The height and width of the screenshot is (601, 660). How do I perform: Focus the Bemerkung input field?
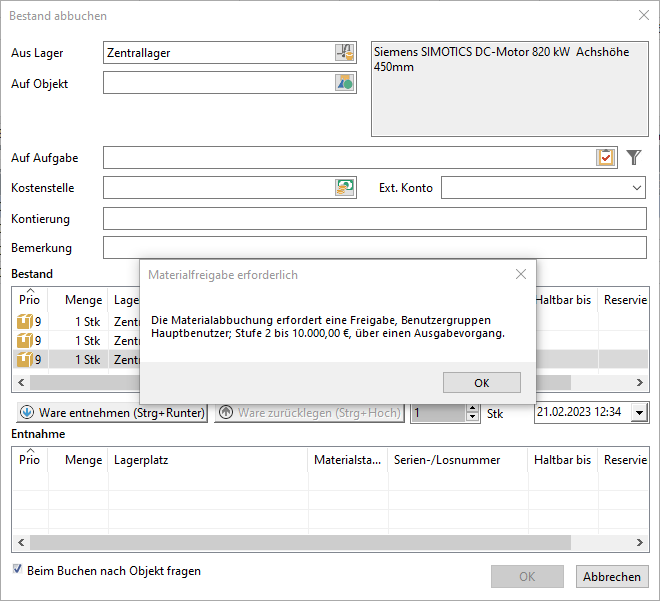pyautogui.click(x=375, y=247)
